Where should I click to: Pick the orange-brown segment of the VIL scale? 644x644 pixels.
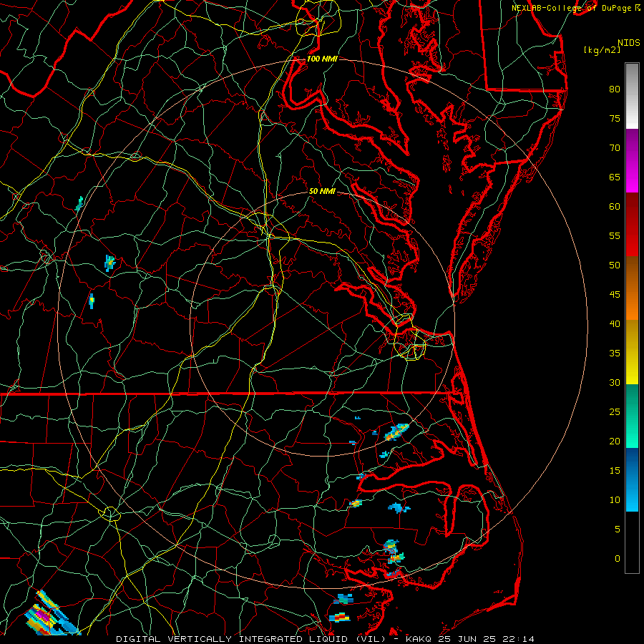pyautogui.click(x=632, y=288)
